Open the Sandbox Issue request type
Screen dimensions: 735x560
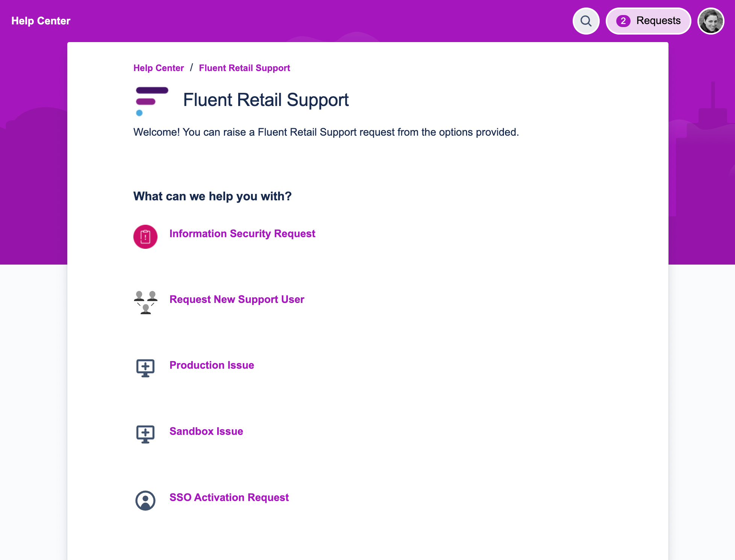[x=206, y=431]
